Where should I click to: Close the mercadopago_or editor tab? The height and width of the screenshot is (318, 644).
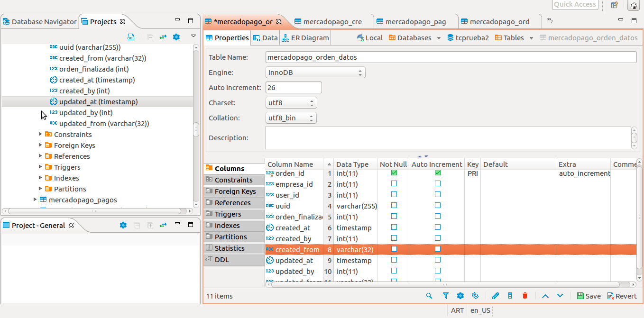tap(279, 21)
